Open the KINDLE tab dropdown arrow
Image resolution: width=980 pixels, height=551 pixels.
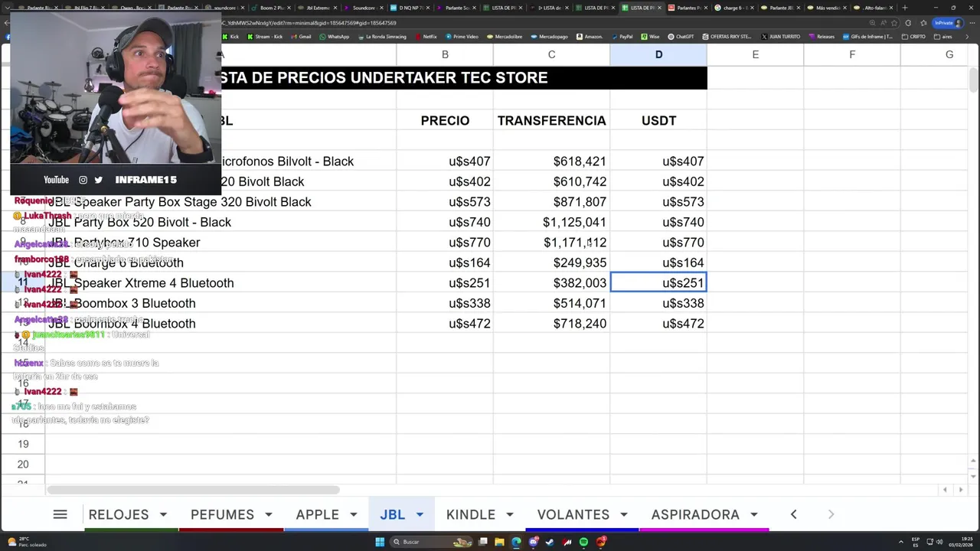509,514
